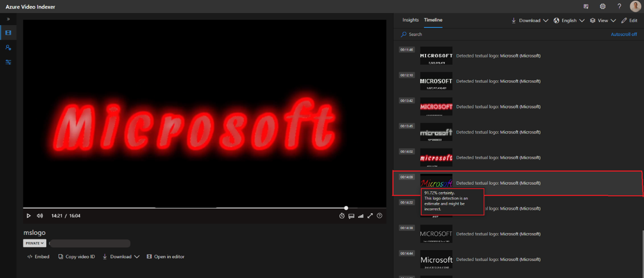This screenshot has height=278, width=644.
Task: Open the Download dropdown in insights panel
Action: [530, 21]
